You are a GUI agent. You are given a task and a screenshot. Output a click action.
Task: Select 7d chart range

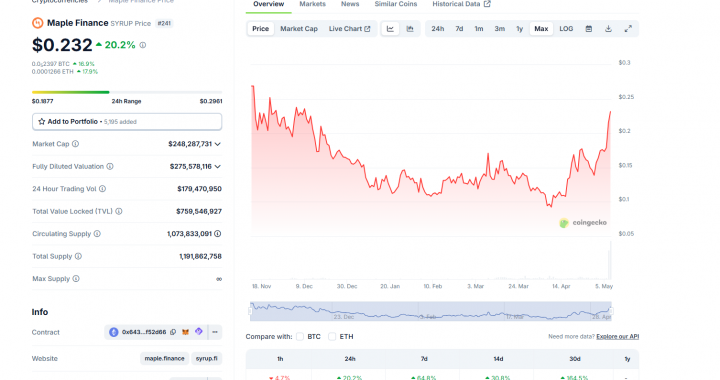click(x=459, y=28)
